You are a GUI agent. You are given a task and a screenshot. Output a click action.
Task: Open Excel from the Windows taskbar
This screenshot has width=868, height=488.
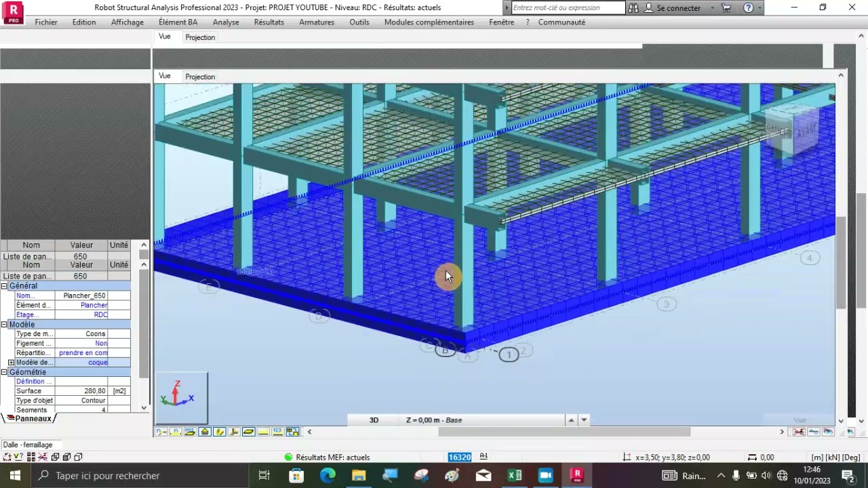coord(515,476)
